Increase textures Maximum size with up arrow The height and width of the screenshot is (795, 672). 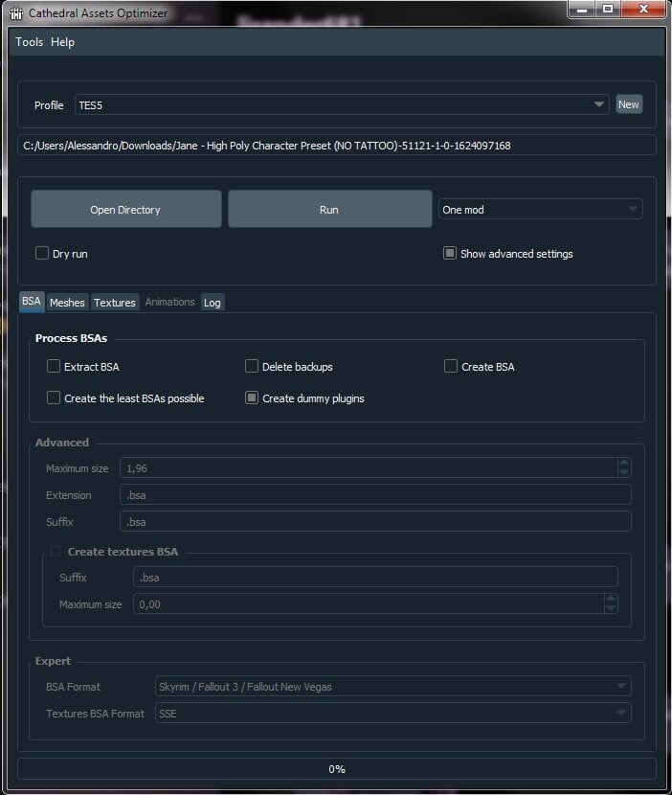click(611, 599)
